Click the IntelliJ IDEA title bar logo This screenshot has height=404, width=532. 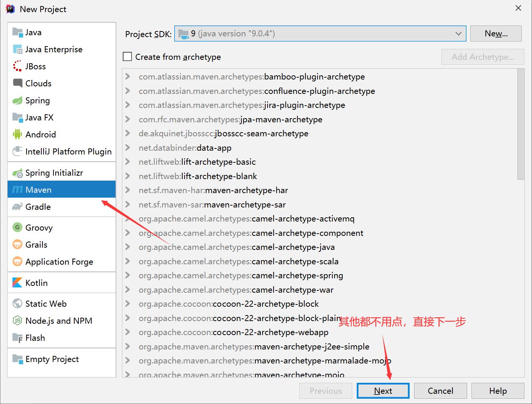coord(10,9)
